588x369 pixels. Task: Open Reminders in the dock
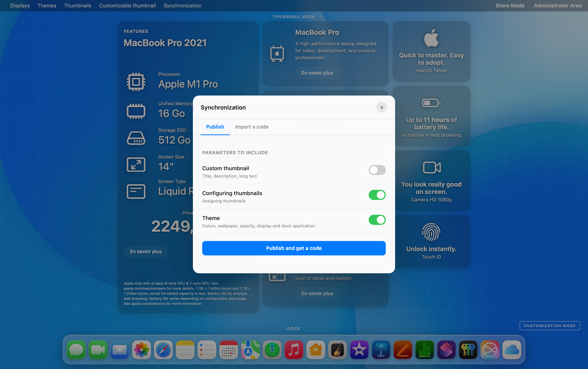(x=207, y=350)
